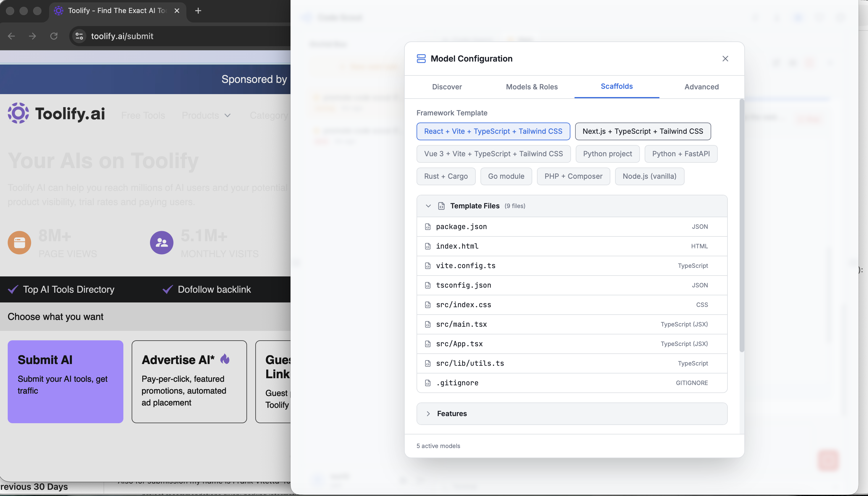Image resolution: width=868 pixels, height=496 pixels.
Task: Reload the Toolify page
Action: point(54,36)
